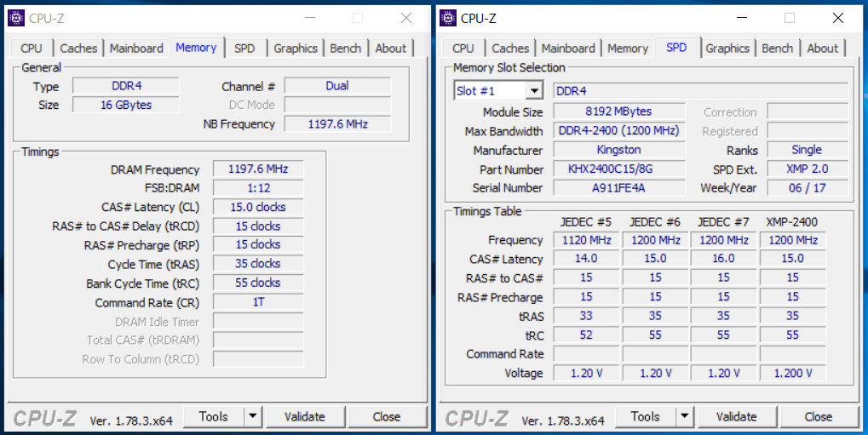Open About tab in left CPU-Z window
This screenshot has height=435, width=868.
click(391, 49)
